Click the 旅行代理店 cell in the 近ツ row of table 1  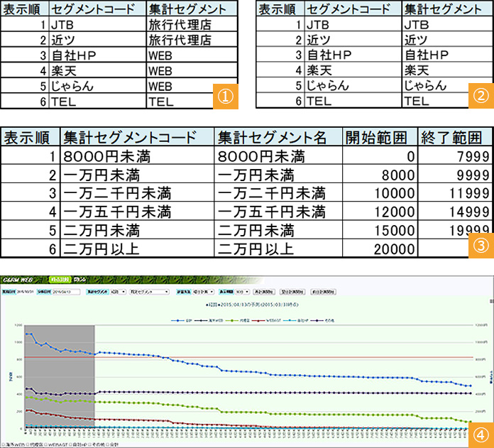click(x=192, y=40)
